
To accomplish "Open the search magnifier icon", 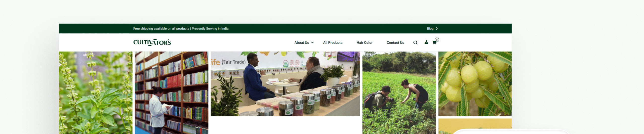I will click(415, 43).
